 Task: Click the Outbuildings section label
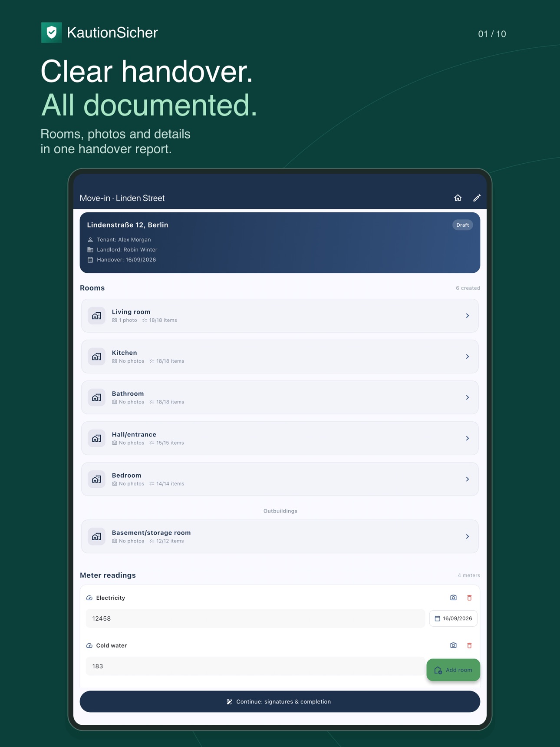(280, 511)
